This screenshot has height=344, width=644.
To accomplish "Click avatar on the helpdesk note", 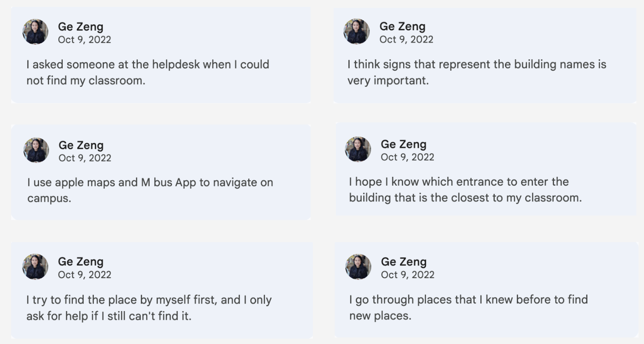I will (x=36, y=32).
